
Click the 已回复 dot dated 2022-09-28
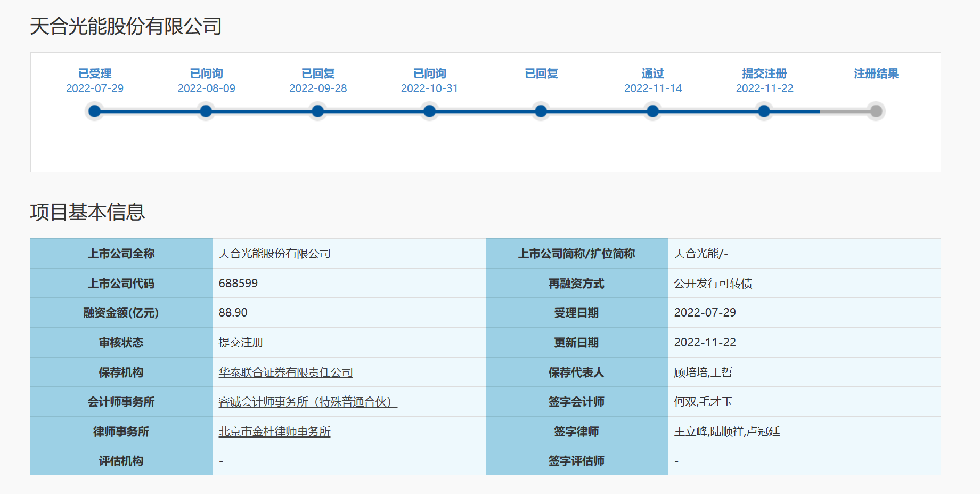coord(318,111)
